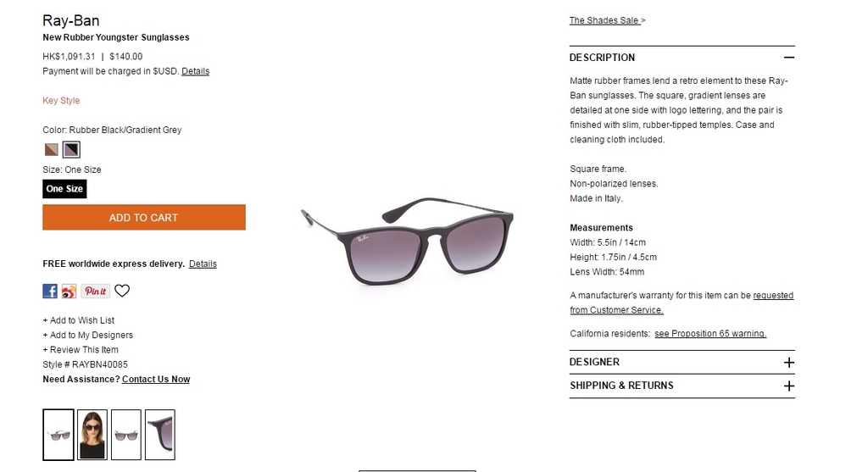868x472 pixels.
Task: Choose the One Size option
Action: (x=64, y=189)
